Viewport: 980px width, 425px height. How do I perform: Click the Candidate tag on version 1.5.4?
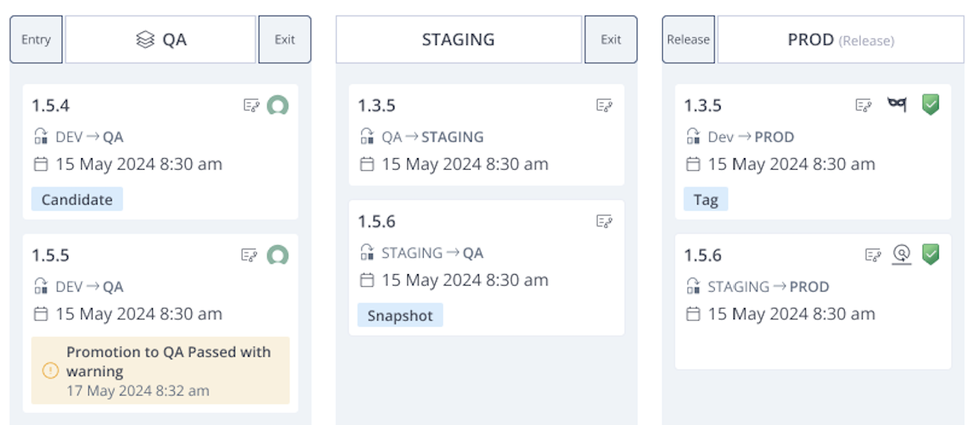(77, 199)
